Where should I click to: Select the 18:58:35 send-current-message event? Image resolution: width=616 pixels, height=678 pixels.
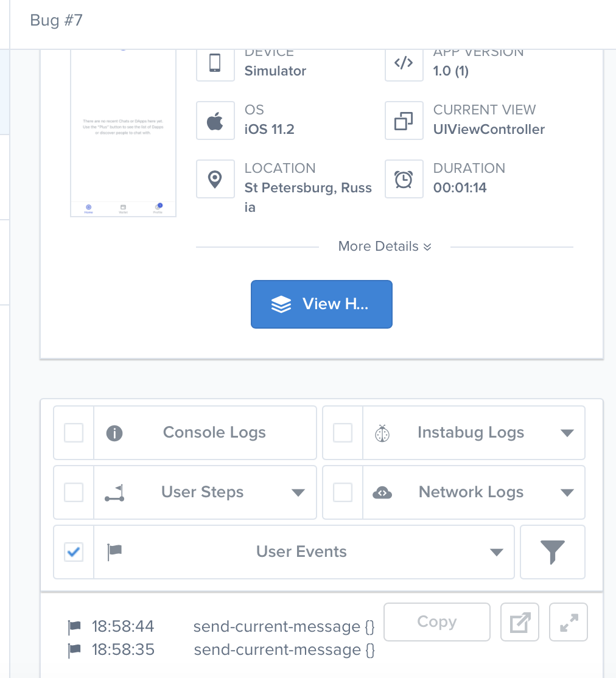220,650
